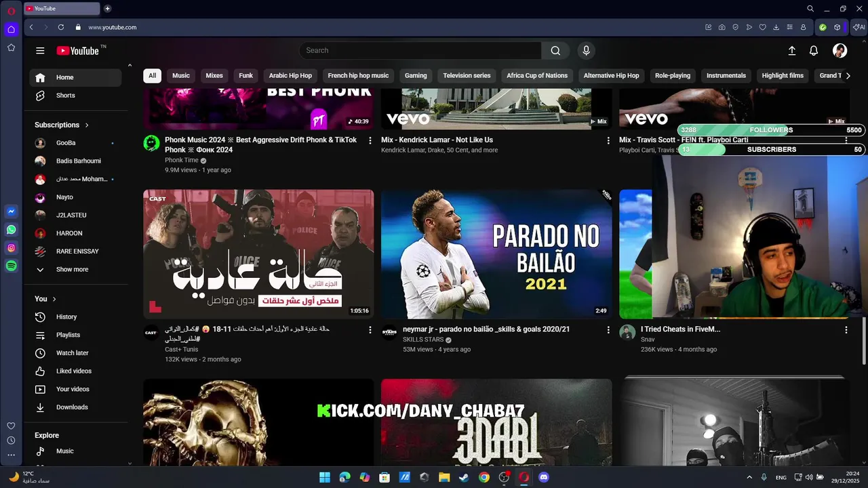The height and width of the screenshot is (488, 868).
Task: Open Discord from the taskbar
Action: pyautogui.click(x=543, y=477)
